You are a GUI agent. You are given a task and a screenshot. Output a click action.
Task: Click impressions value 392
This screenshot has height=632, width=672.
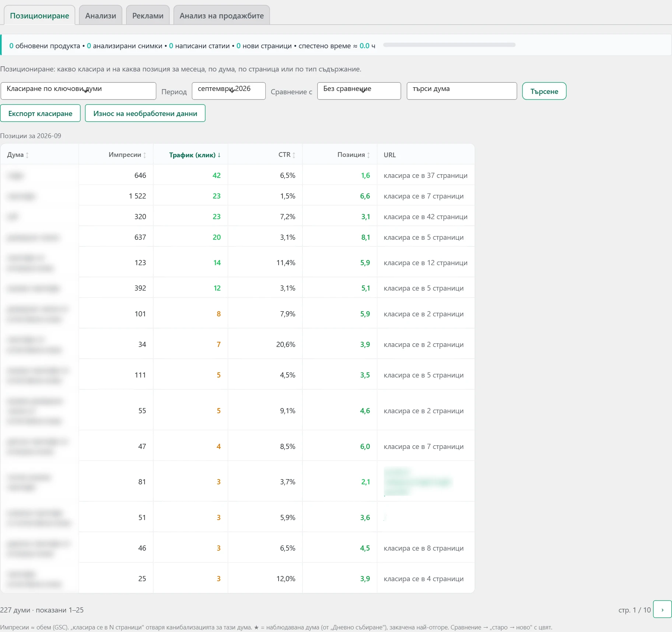pyautogui.click(x=140, y=288)
